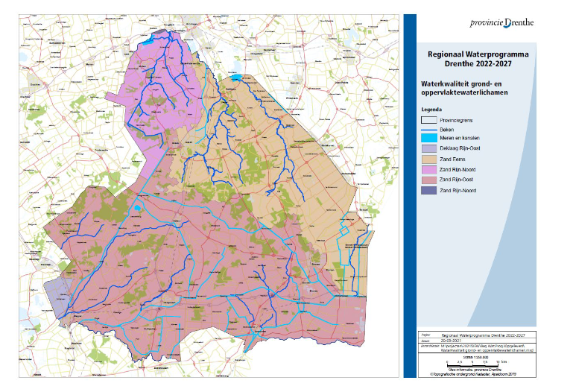The width and height of the screenshot is (573, 392).
Task: Select the cyan Meren en kanalen swatch
Action: (428, 139)
